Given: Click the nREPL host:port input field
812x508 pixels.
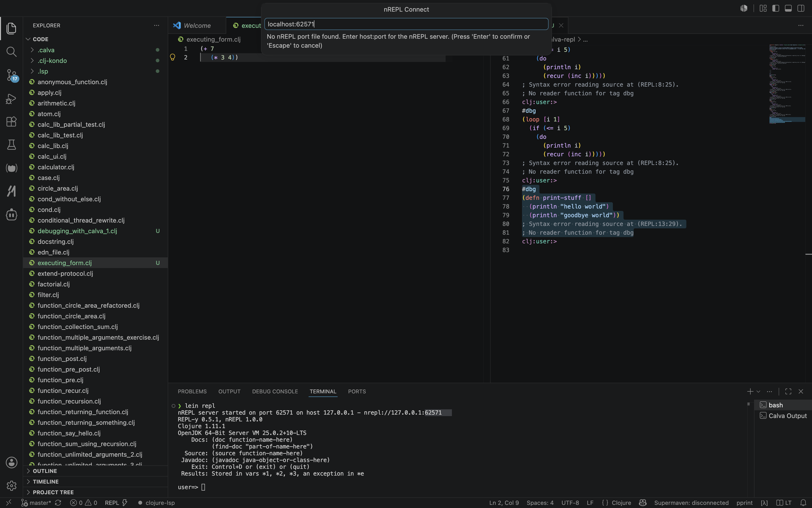Looking at the screenshot, I should (x=406, y=24).
